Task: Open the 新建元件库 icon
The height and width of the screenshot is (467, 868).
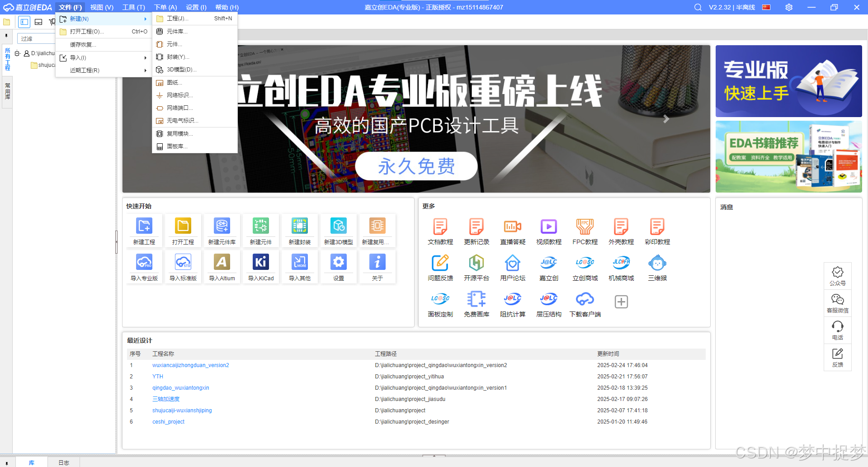Action: pyautogui.click(x=222, y=226)
